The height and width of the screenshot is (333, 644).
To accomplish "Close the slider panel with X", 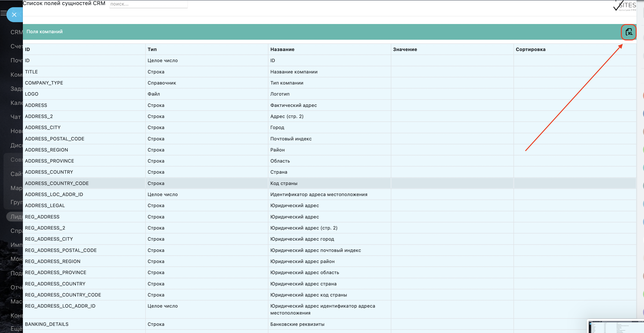I will click(14, 15).
